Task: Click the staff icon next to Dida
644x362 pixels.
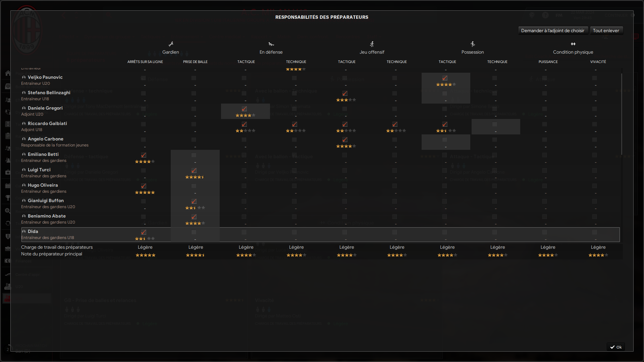Action: (24, 232)
